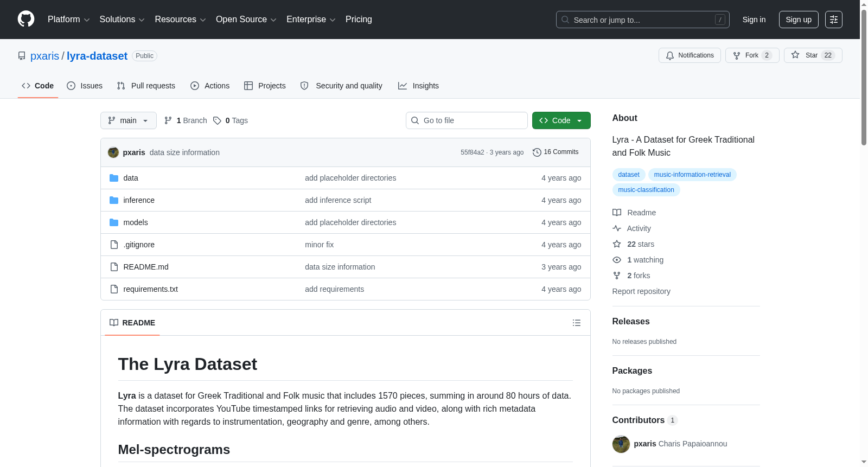The height and width of the screenshot is (467, 868).
Task: Open the Contributors heading link
Action: click(644, 420)
